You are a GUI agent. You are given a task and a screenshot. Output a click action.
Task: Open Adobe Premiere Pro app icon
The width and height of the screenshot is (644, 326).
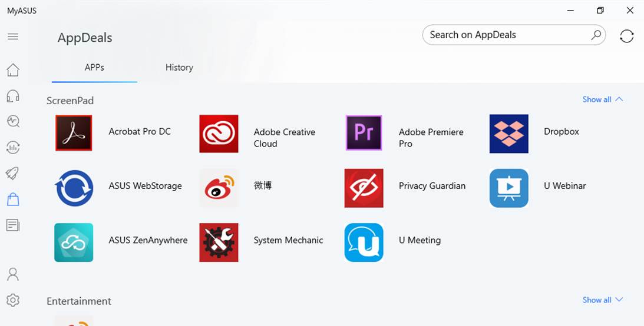click(x=364, y=133)
